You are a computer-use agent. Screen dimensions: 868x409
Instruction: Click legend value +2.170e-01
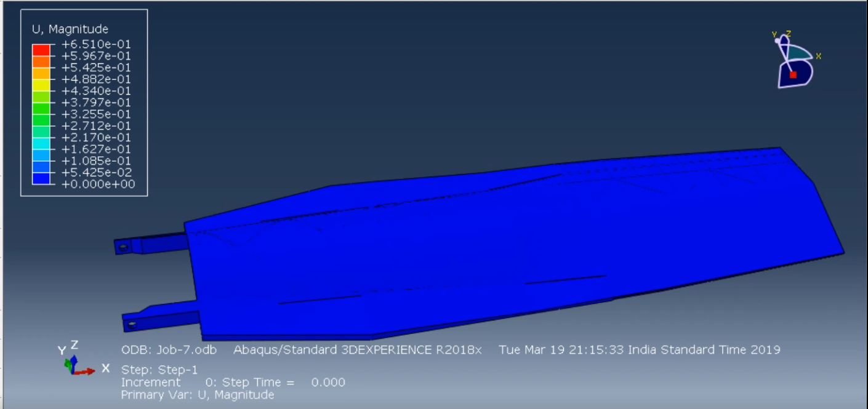tap(96, 138)
